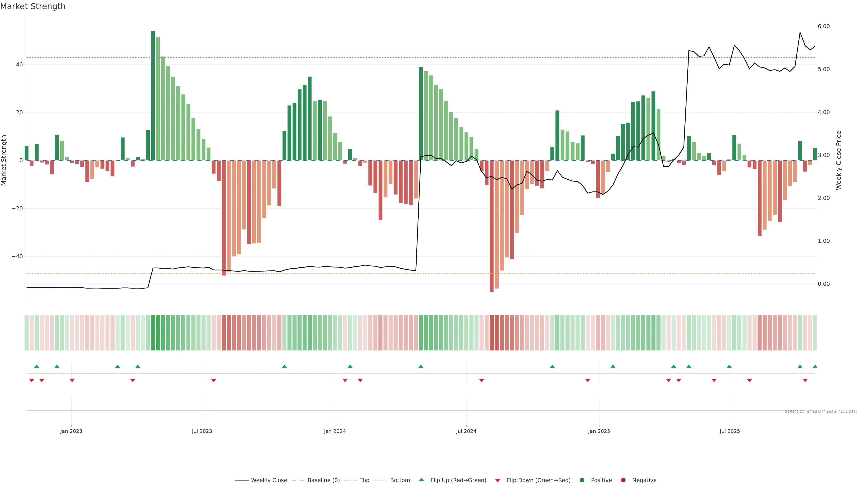Click the red flip-down triangle just after Jul 2023
Screen dimensions: 868x488
point(213,380)
